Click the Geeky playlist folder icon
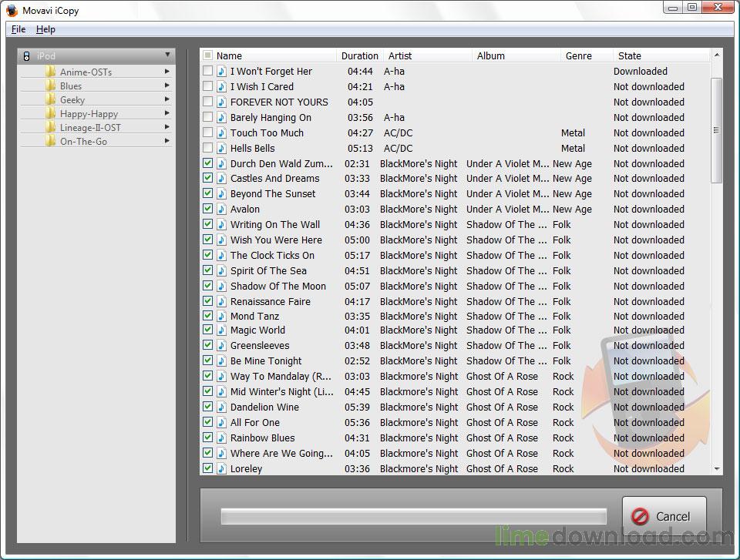 click(50, 100)
